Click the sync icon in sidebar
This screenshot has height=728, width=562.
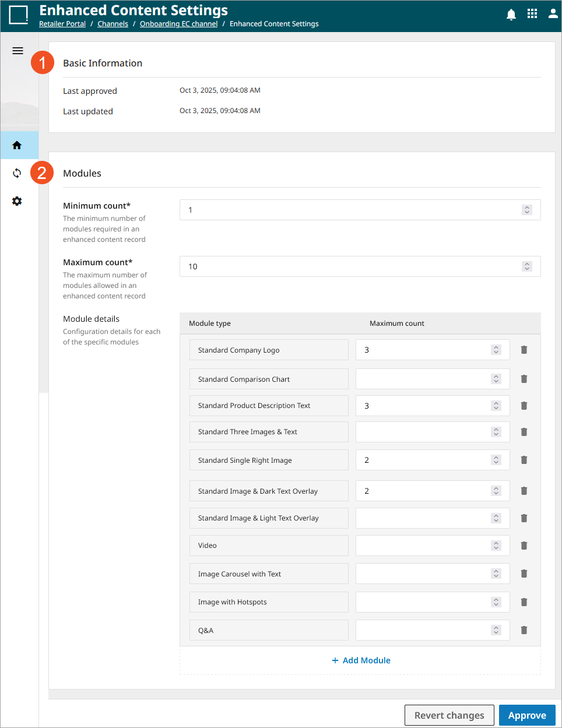pyautogui.click(x=17, y=173)
